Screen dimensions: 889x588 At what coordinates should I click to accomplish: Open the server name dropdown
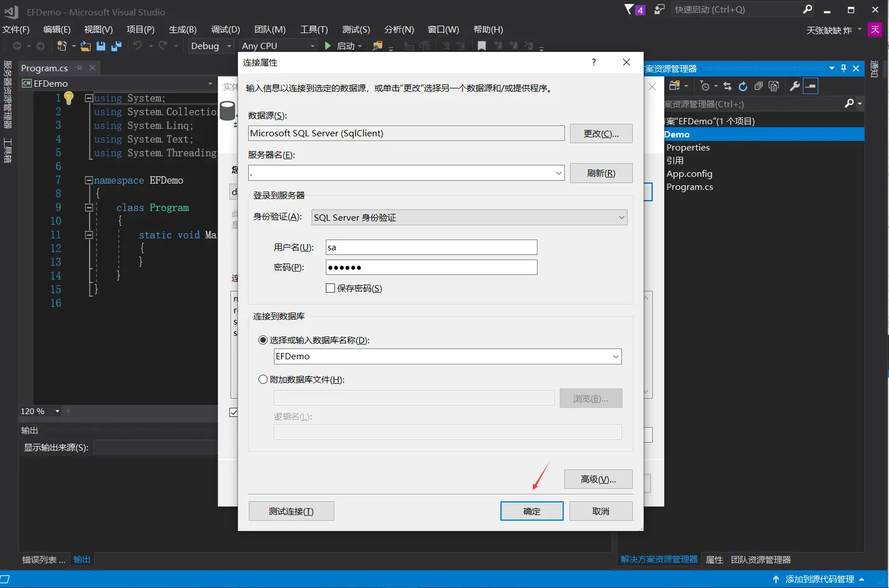(559, 173)
